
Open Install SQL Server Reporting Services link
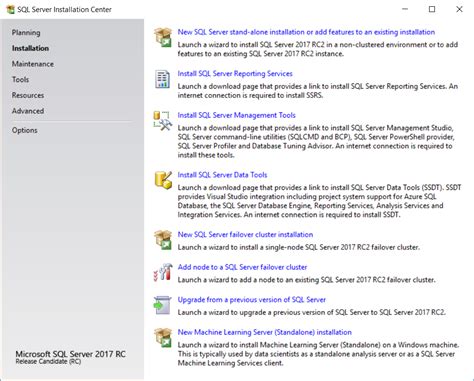click(x=235, y=73)
